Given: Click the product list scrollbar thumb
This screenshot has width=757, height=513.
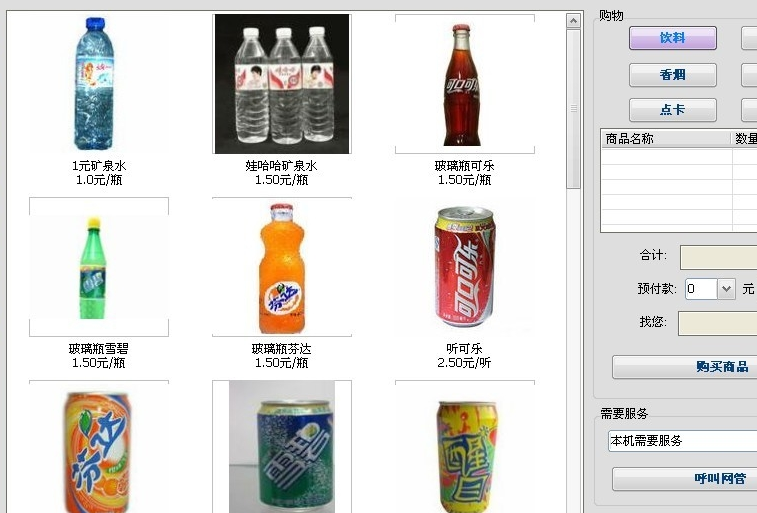Looking at the screenshot, I should tap(573, 109).
